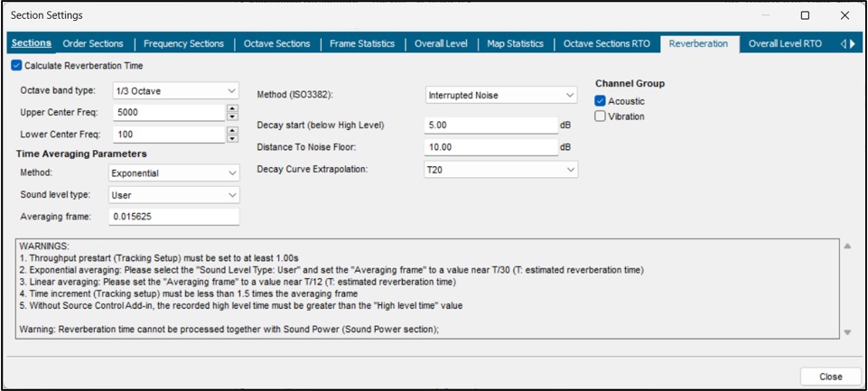This screenshot has height=391, width=868.
Task: Toggle Calculate Reverberation Time checkbox
Action: point(17,66)
